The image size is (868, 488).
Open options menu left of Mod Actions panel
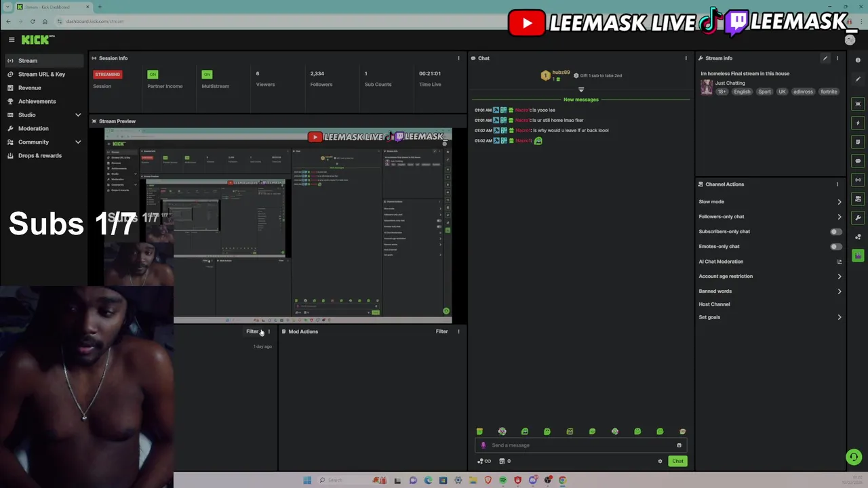tap(269, 331)
